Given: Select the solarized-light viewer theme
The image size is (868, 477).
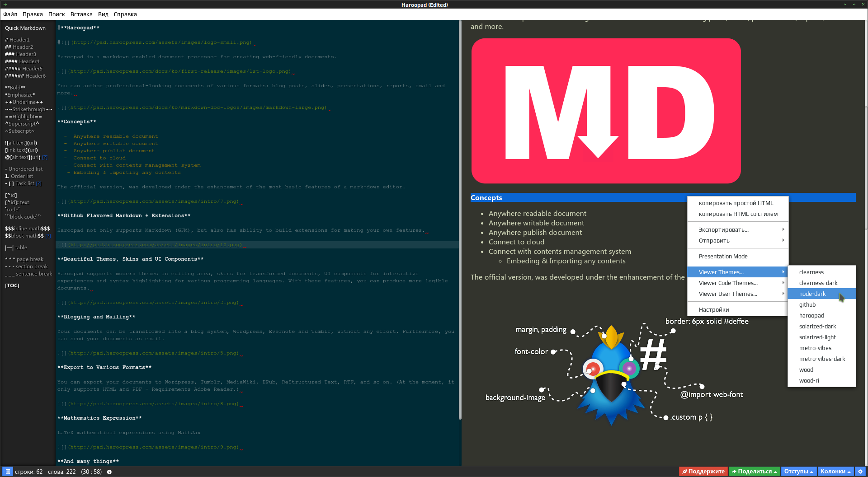Looking at the screenshot, I should (x=822, y=337).
